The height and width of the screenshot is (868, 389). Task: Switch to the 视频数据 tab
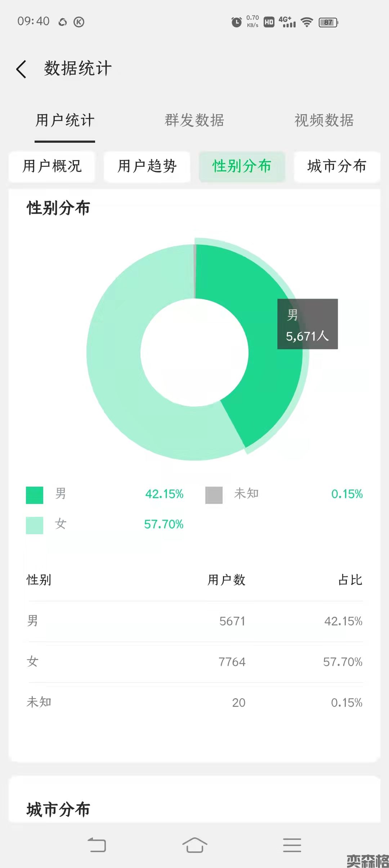[x=324, y=120]
